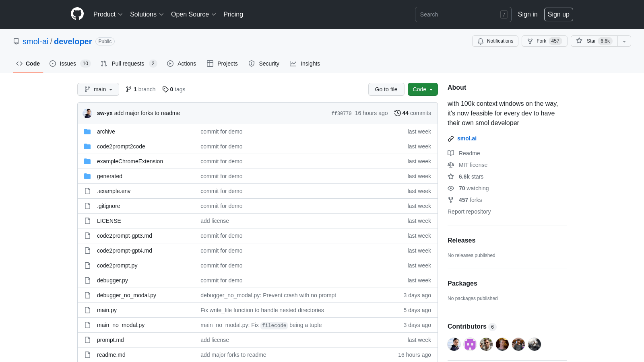The image size is (644, 362).
Task: Open the smol-ai organization link
Action: (35, 41)
